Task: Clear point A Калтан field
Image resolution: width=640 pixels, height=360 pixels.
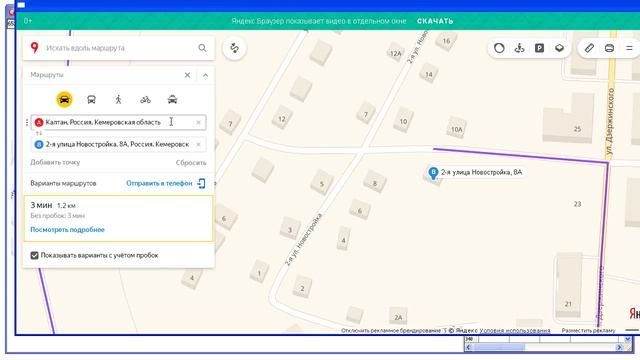Action: click(x=198, y=122)
